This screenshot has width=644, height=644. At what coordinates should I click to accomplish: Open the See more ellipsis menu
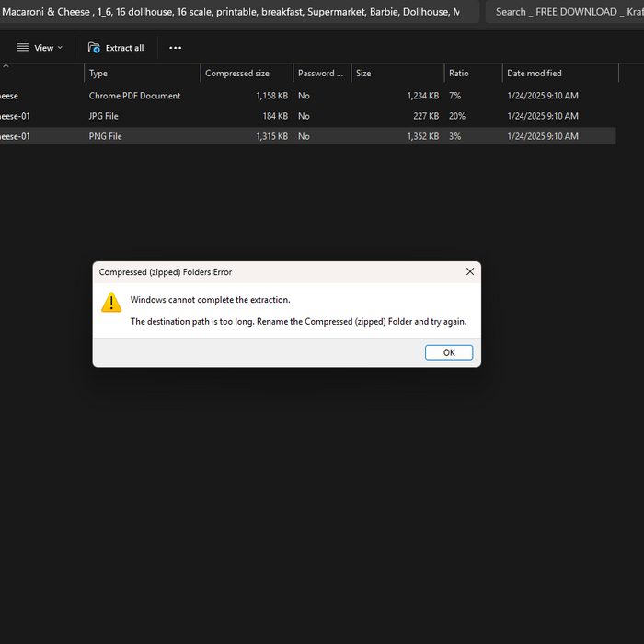point(176,48)
